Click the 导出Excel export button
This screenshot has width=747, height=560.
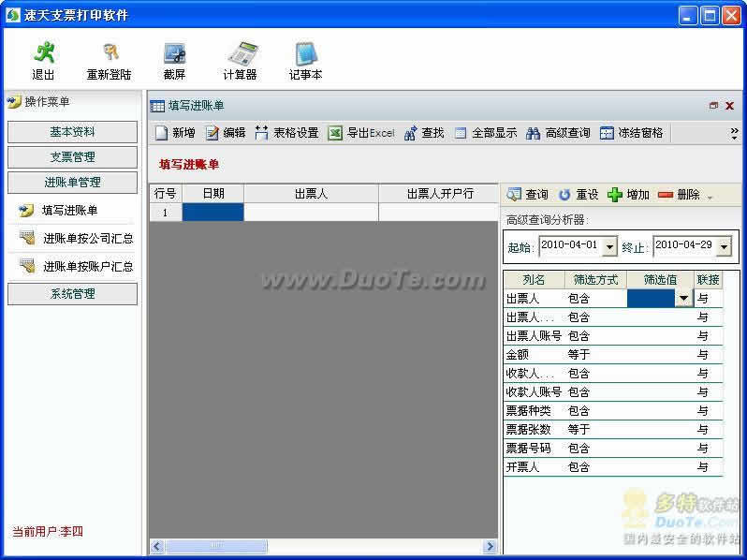[x=361, y=133]
